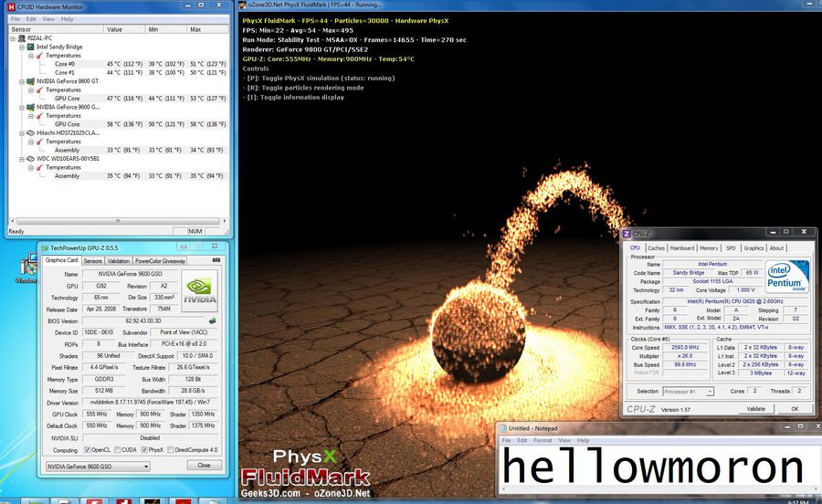Click thermometer icon under Intel Sandy Bridge
The width and height of the screenshot is (822, 504).
[40, 56]
